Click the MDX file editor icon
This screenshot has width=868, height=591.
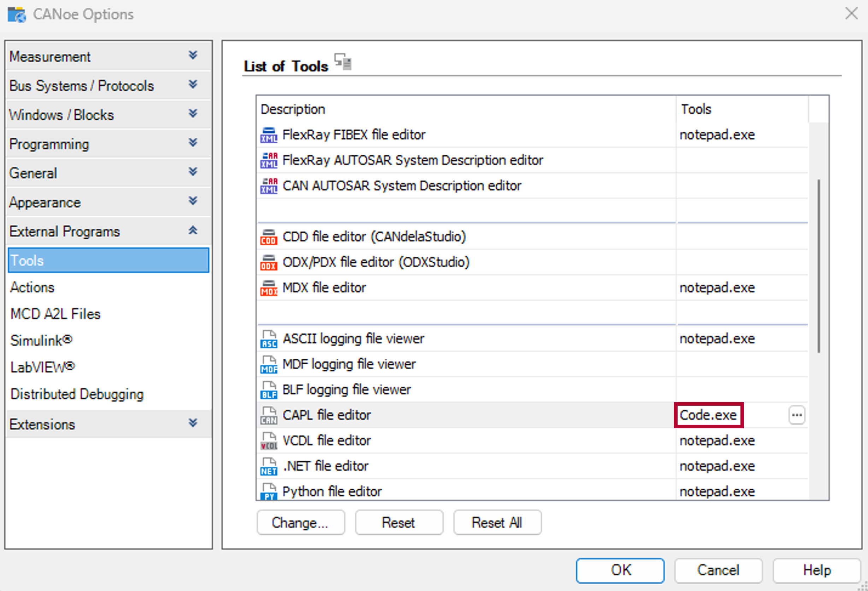click(268, 288)
